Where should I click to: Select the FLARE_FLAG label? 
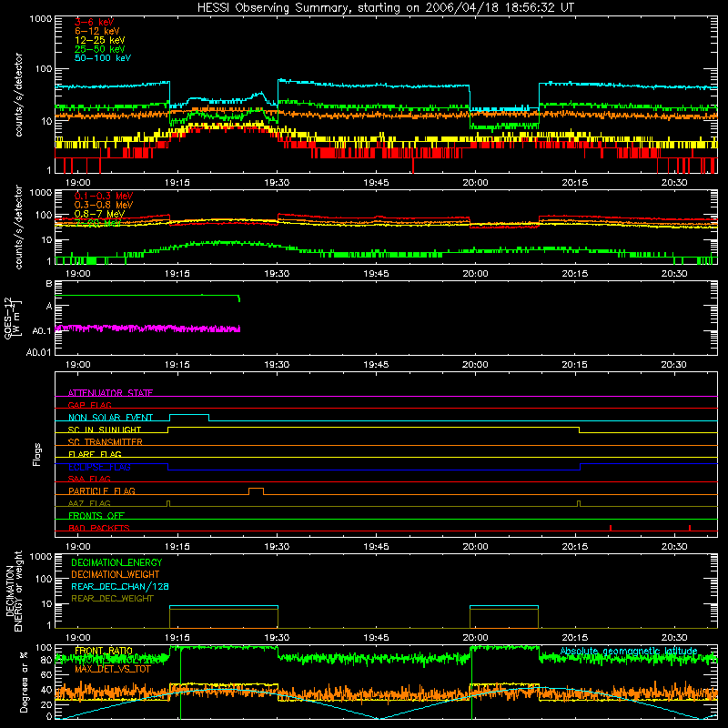pos(95,454)
